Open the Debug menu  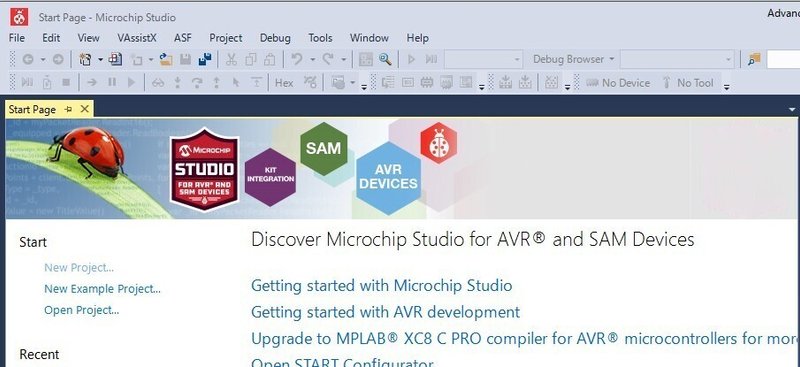point(275,38)
